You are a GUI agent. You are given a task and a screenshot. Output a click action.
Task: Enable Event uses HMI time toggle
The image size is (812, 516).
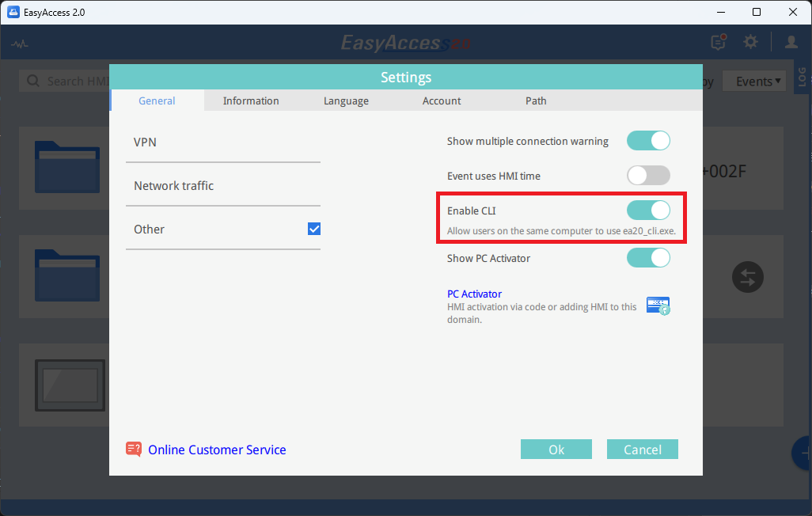pyautogui.click(x=648, y=176)
